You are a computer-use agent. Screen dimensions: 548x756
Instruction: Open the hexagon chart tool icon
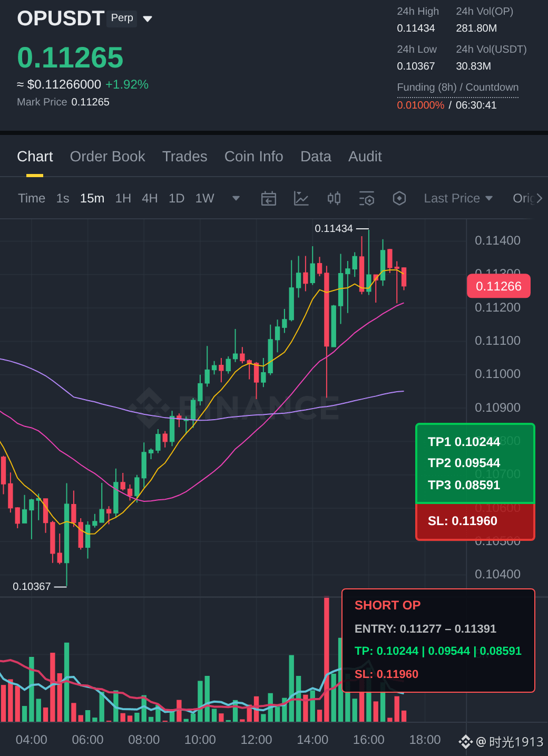point(399,198)
